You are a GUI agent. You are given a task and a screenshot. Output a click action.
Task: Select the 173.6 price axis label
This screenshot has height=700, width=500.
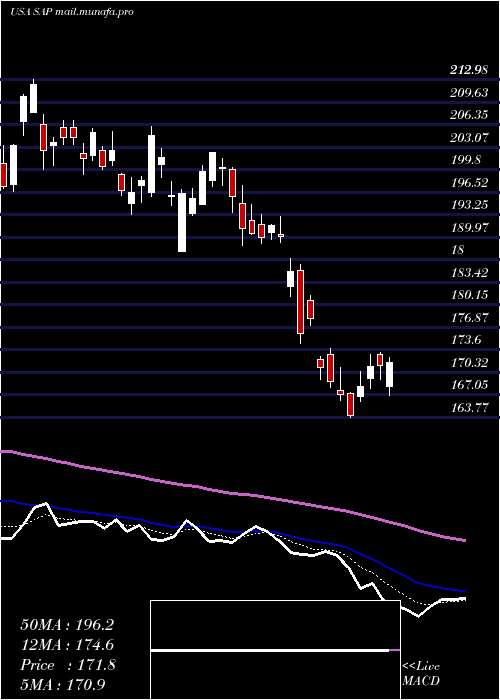[466, 340]
